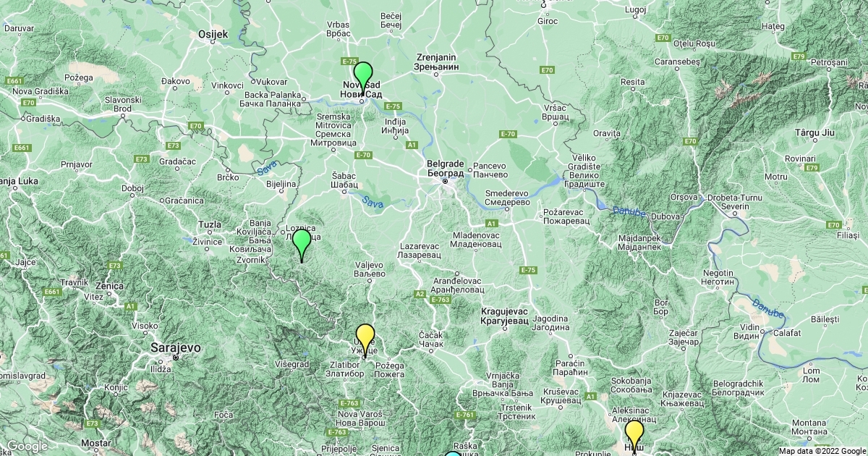
Task: Select the yellow marker on Niš
Action: pyautogui.click(x=634, y=433)
